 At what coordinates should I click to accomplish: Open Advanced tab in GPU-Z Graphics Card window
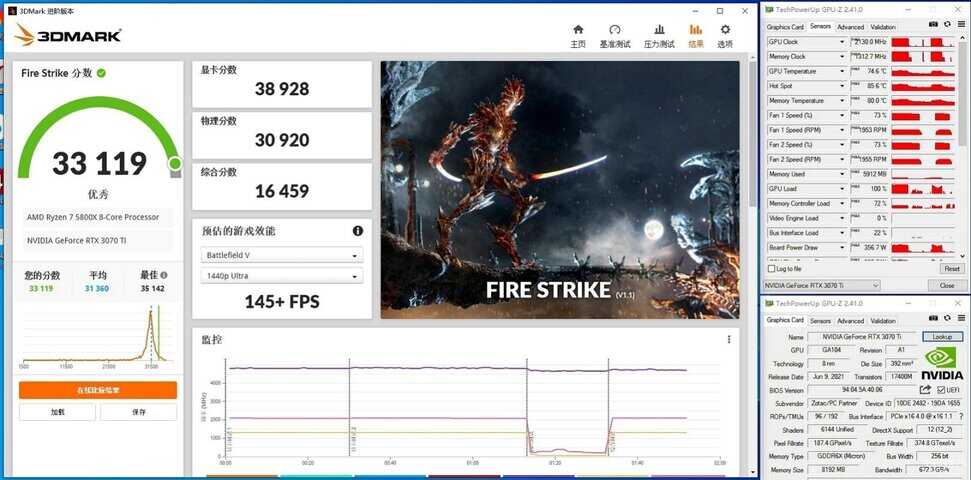coord(850,321)
